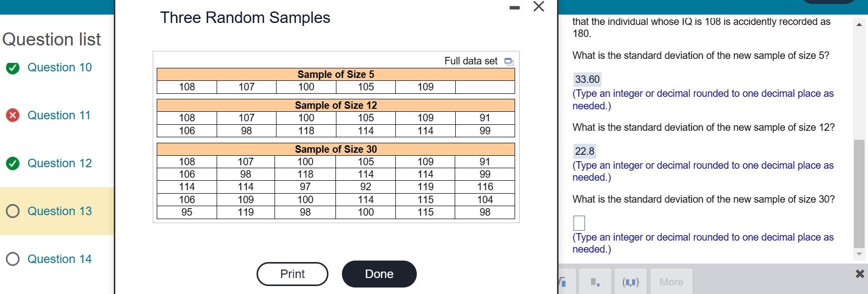Open Full data set in a new window
Image resolution: width=868 pixels, height=294 pixels.
tap(509, 60)
